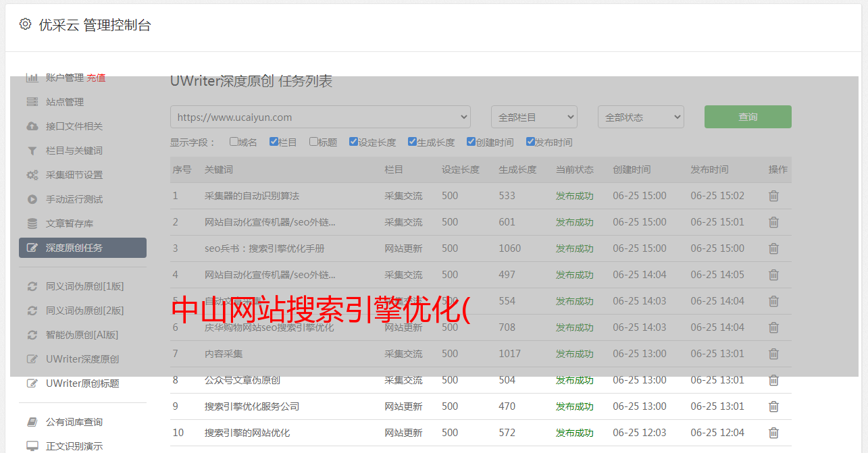
Task: Delete row 3 using its trash icon
Action: 773,248
